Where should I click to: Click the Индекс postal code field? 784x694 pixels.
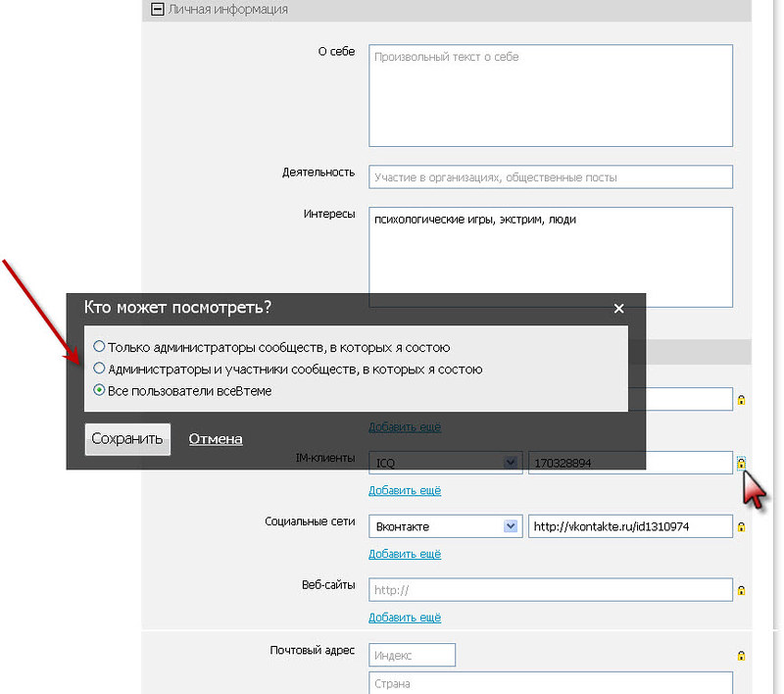pyautogui.click(x=413, y=655)
